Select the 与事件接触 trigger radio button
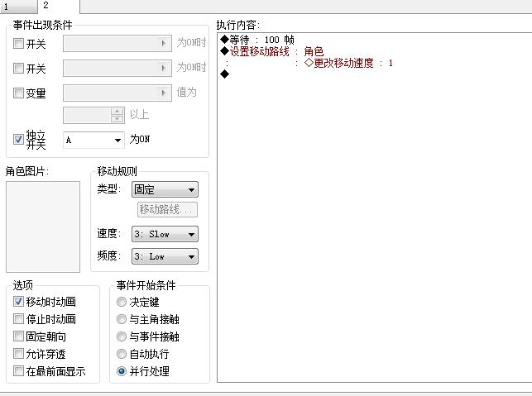This screenshot has height=396, width=532. [x=122, y=336]
